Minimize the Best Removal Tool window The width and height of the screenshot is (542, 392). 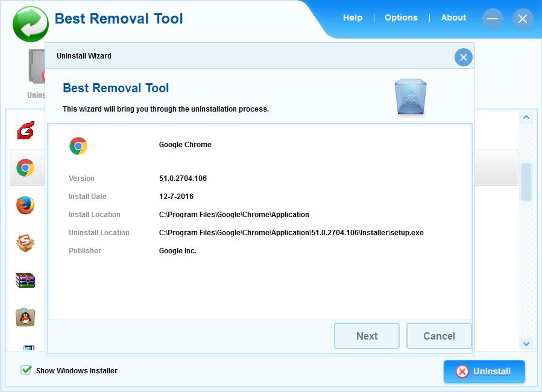[492, 19]
